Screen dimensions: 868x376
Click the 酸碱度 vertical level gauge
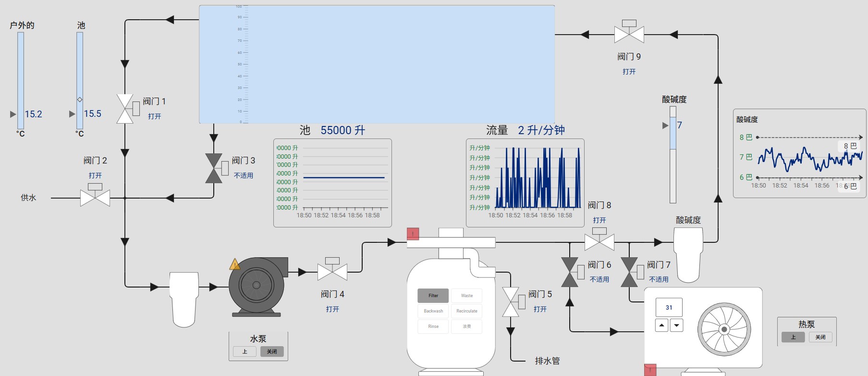coord(672,154)
